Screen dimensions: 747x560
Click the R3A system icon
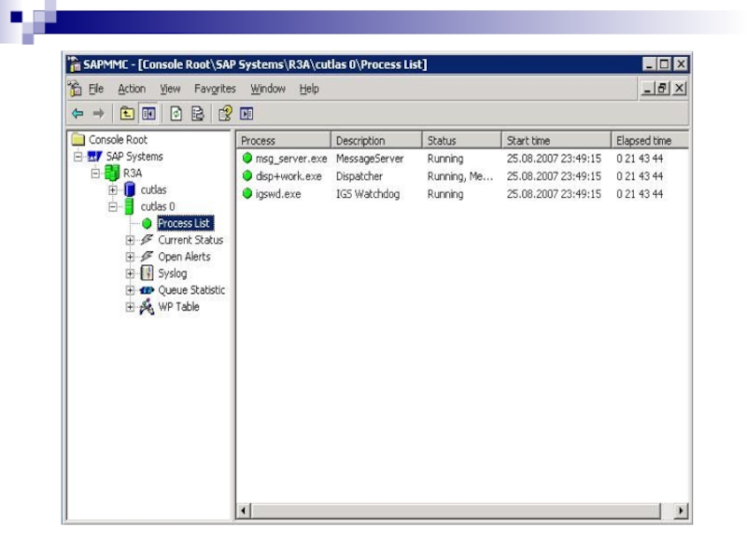click(112, 173)
